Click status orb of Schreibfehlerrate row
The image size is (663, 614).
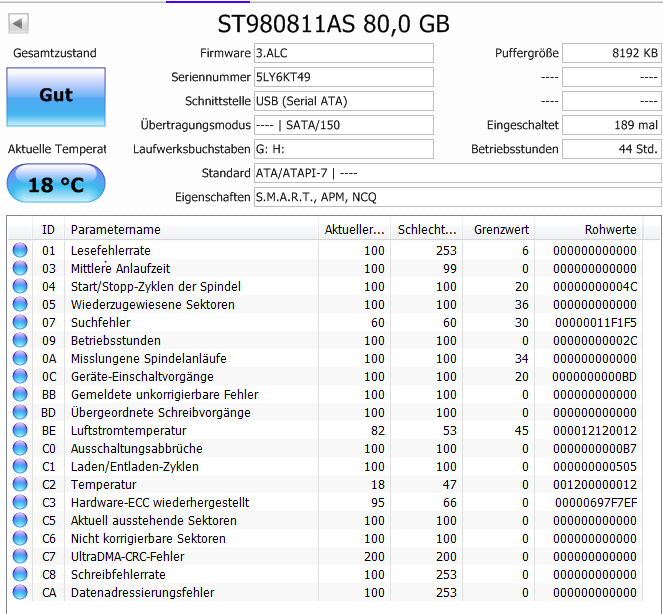[x=20, y=574]
